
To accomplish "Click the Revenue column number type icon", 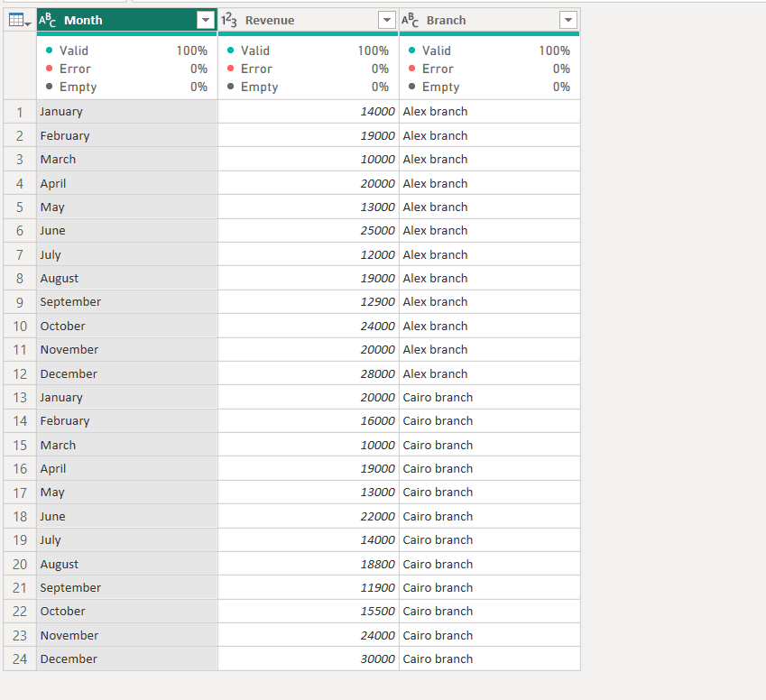I will click(x=228, y=20).
